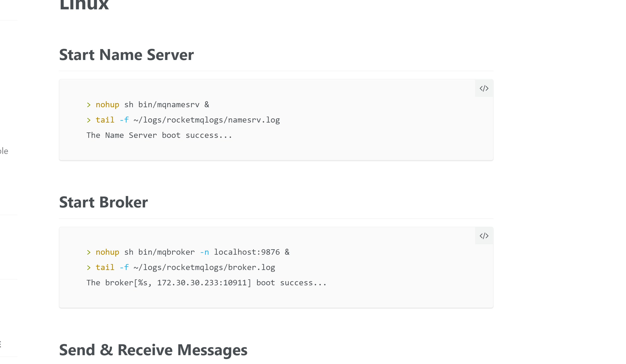Viewport: 626px width, 364px height.
Task: Click the ~/logs/rocketmqlogs/namesrv.log path
Action: 207,120
